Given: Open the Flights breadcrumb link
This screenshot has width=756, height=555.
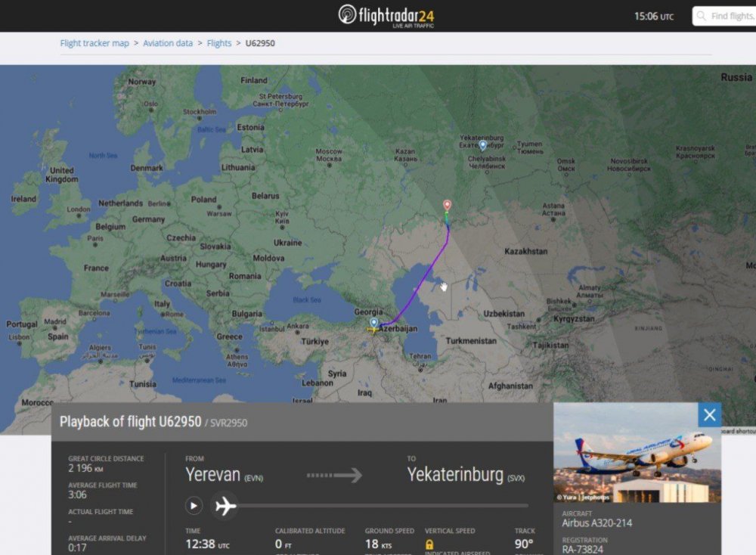Looking at the screenshot, I should (x=219, y=43).
